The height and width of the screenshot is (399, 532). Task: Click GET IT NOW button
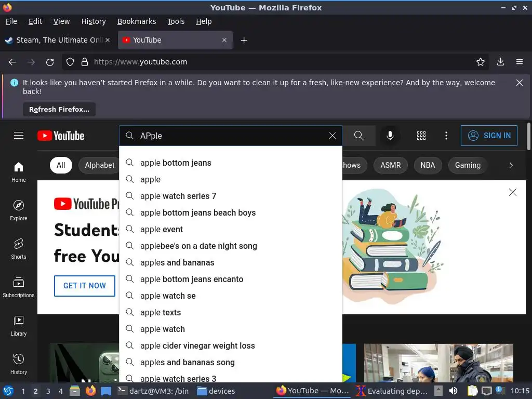point(85,286)
